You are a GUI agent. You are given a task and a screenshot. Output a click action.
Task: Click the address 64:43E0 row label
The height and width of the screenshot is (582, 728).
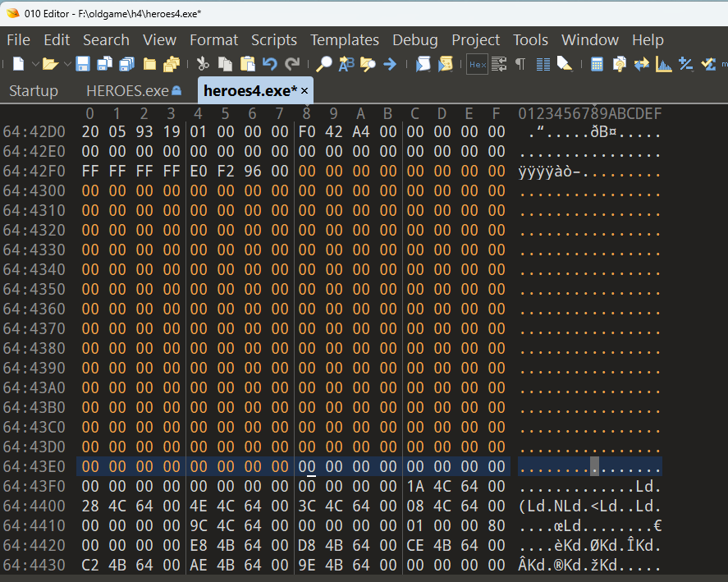pos(34,467)
